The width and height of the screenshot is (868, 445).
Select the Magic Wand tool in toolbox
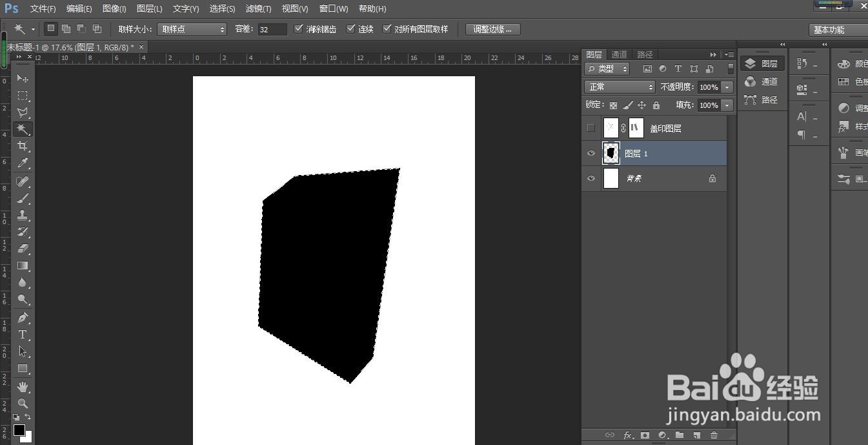pyautogui.click(x=23, y=129)
